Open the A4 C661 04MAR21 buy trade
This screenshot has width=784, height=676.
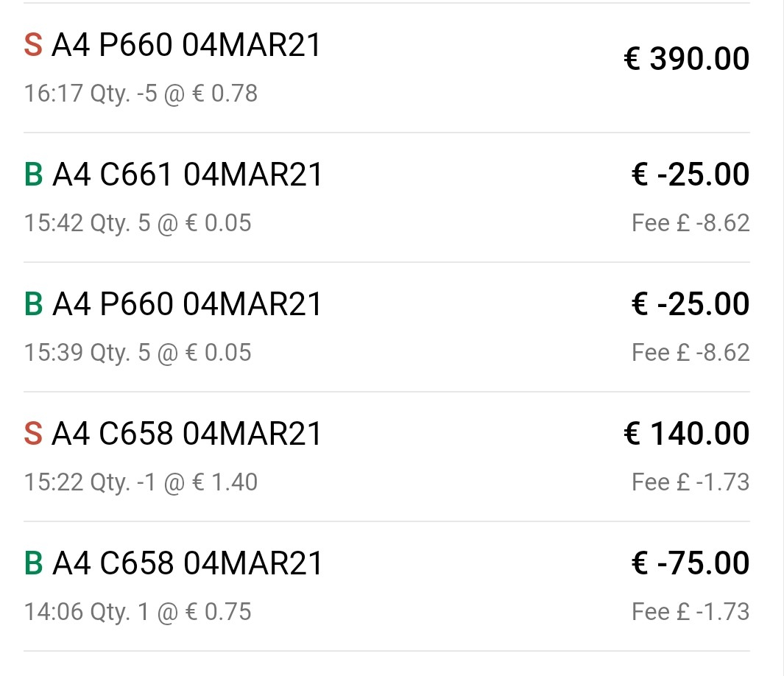point(188,175)
